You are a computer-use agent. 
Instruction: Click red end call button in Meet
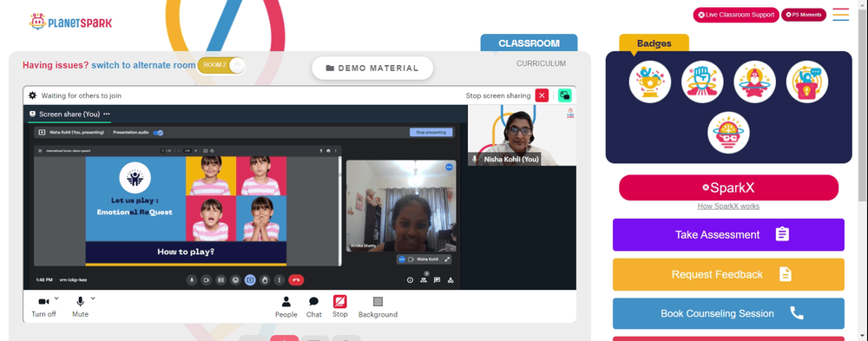[296, 280]
